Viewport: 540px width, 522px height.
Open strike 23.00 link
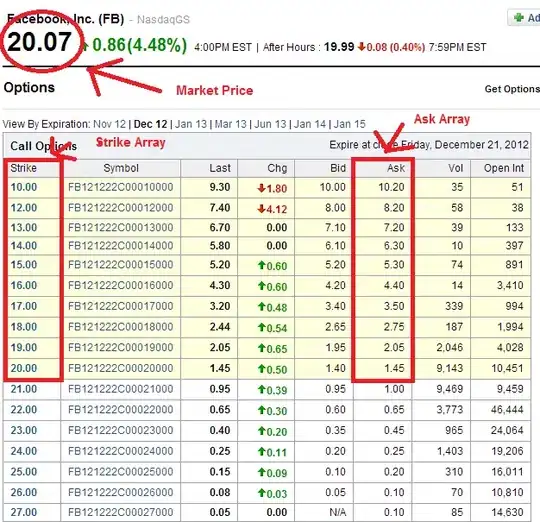23,430
